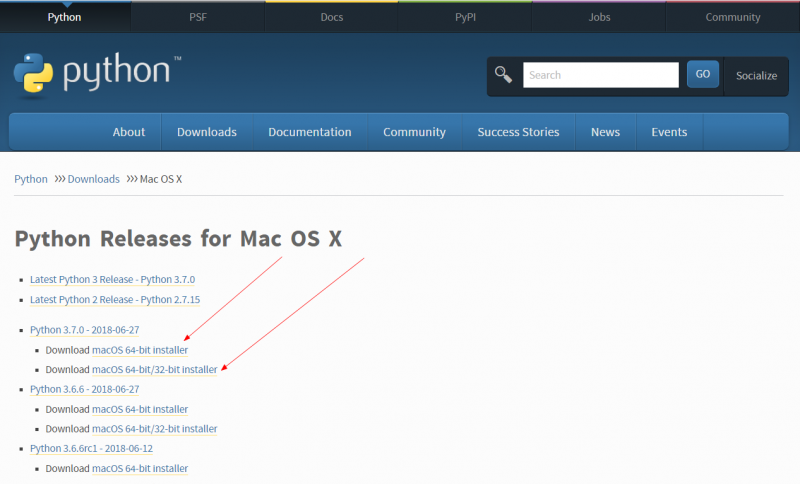
Task: Download Python 3.6.6 macOS 64-bit installer
Action: click(x=140, y=409)
